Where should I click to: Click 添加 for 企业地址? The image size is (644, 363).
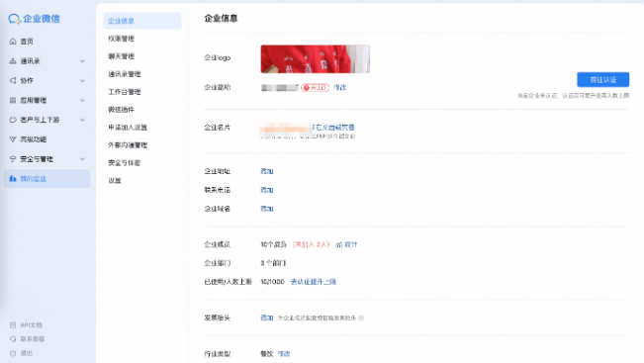(x=266, y=171)
